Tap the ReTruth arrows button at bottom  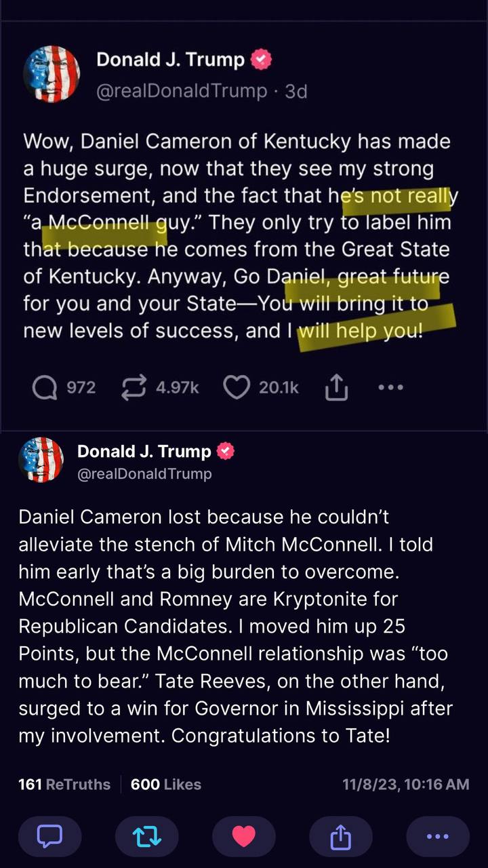tap(146, 837)
